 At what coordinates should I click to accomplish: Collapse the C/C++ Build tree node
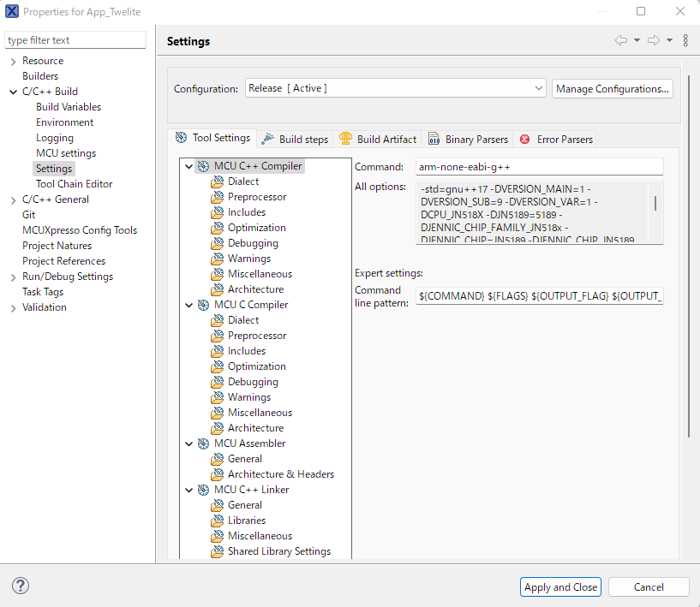click(14, 92)
